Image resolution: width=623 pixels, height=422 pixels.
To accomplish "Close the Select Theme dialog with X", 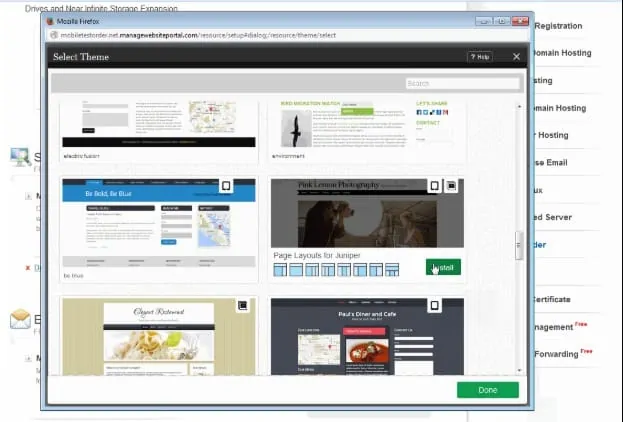I will 516,57.
